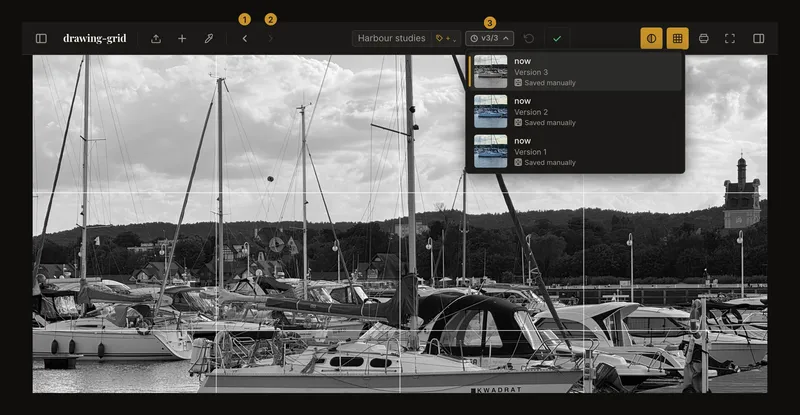The width and height of the screenshot is (800, 415).
Task: Go back with the left chevron arrow
Action: pyautogui.click(x=245, y=39)
